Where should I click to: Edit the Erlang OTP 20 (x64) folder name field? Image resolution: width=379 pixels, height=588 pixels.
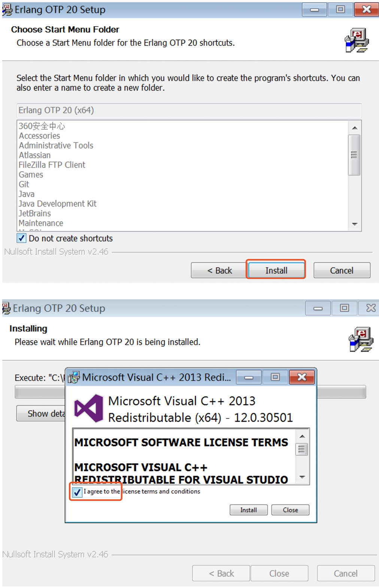point(189,110)
